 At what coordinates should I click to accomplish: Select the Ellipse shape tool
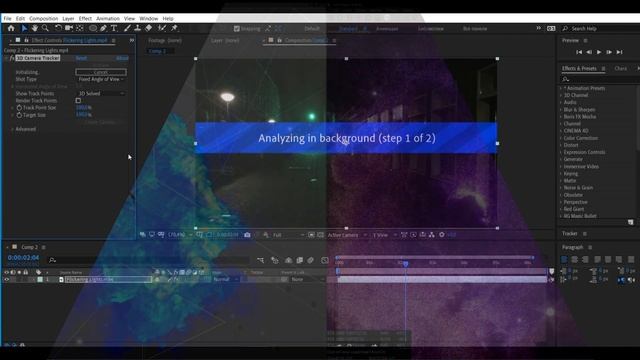[93, 28]
